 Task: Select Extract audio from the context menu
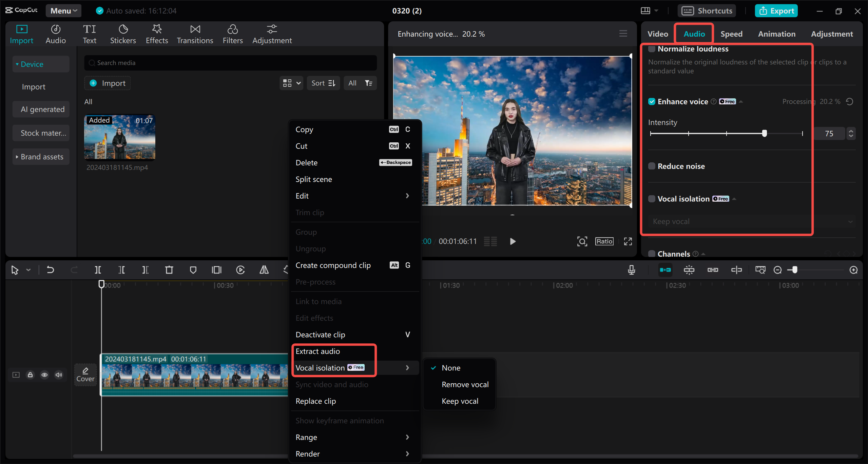[x=317, y=351]
